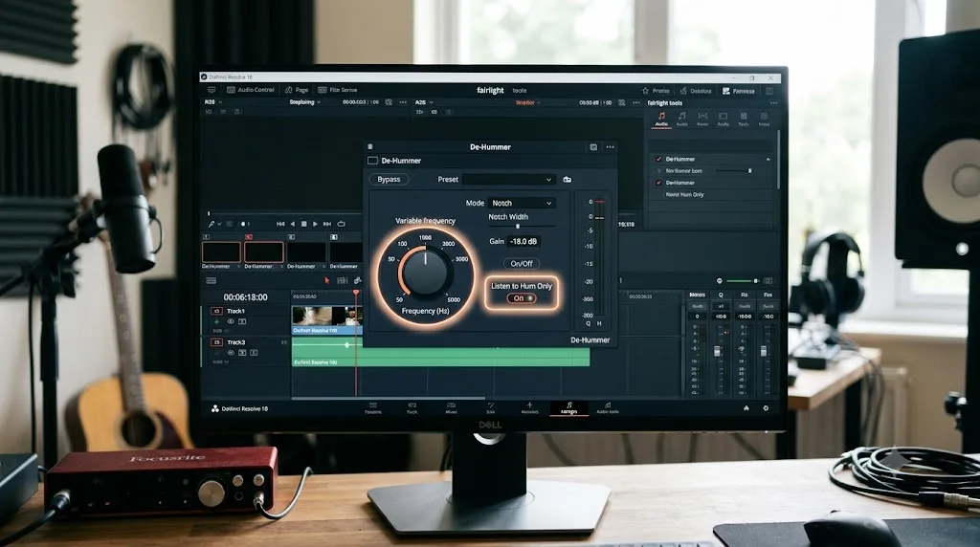Toggle first De-Hummer checkbox in fairlight tools

click(658, 160)
